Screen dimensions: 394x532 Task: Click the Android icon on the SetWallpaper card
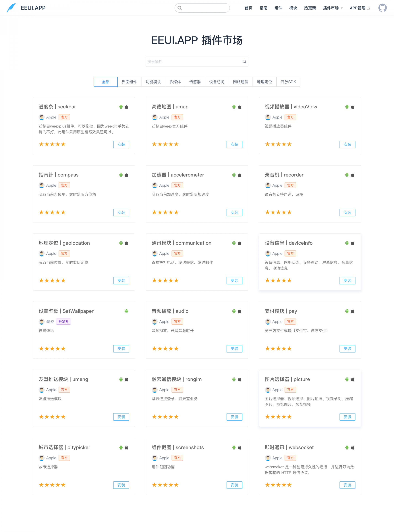tap(126, 311)
